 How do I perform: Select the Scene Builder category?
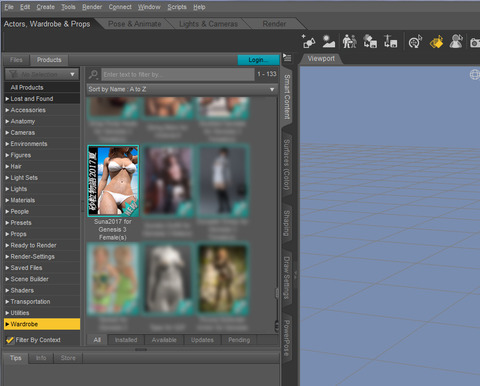(42, 279)
